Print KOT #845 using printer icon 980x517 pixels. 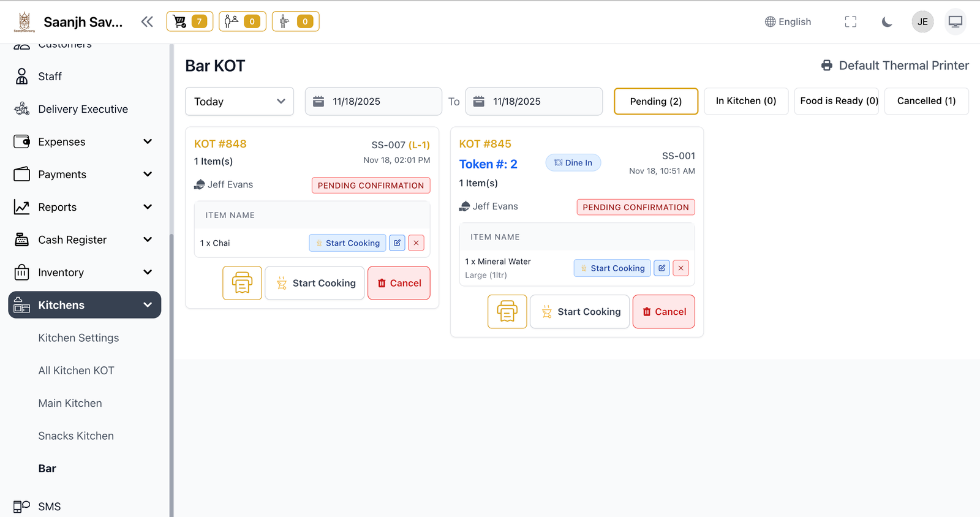point(507,312)
